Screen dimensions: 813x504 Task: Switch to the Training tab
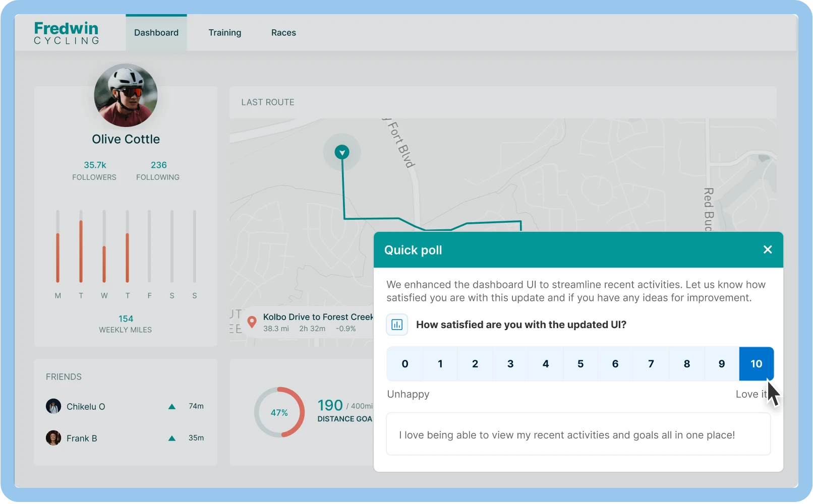pos(225,32)
